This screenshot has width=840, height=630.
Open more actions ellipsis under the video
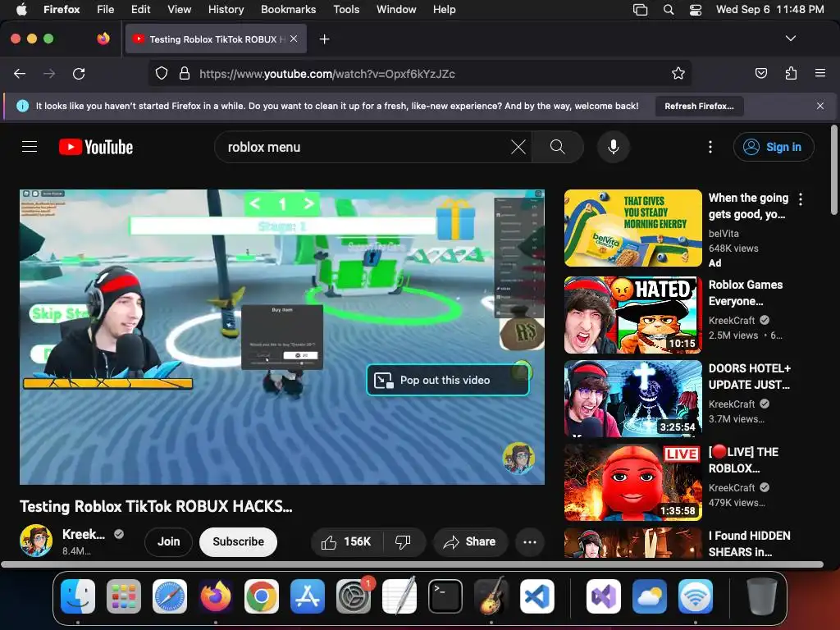[530, 542]
